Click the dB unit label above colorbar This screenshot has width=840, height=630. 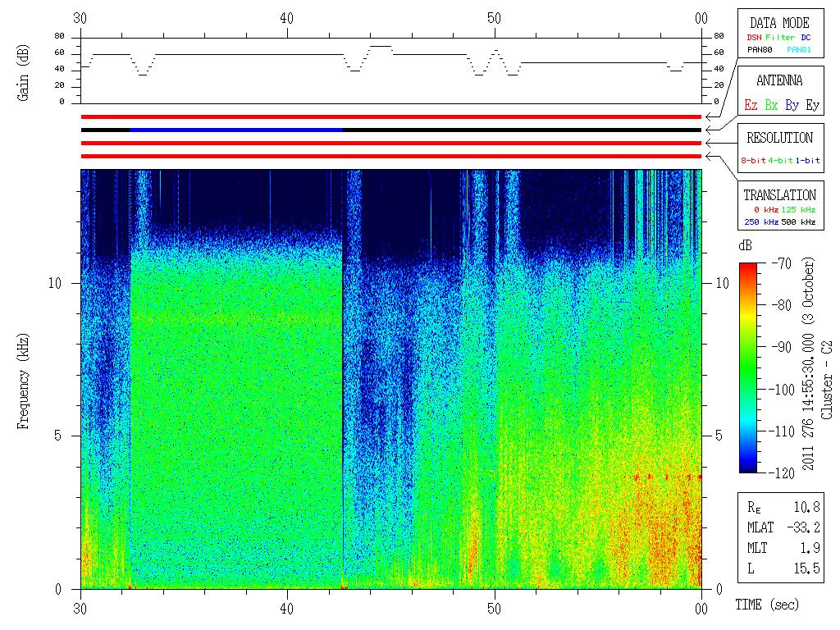point(745,245)
